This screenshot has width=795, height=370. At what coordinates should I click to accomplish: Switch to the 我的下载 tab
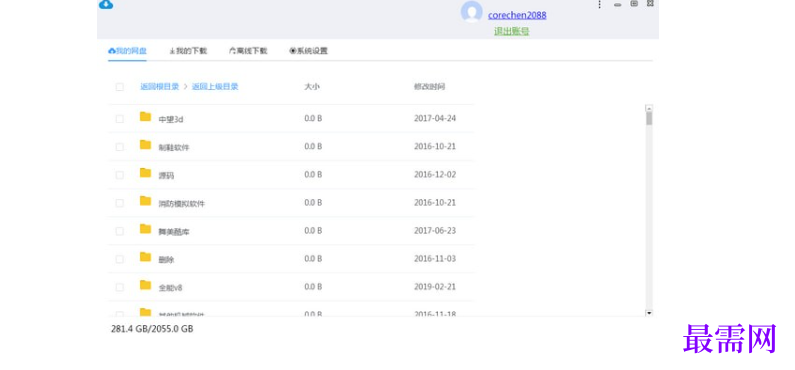pyautogui.click(x=188, y=51)
